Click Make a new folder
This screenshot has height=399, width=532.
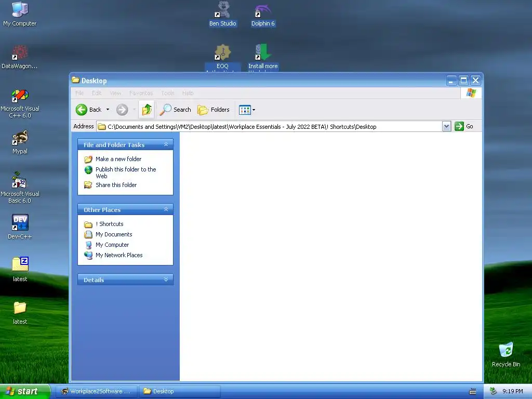coord(118,159)
